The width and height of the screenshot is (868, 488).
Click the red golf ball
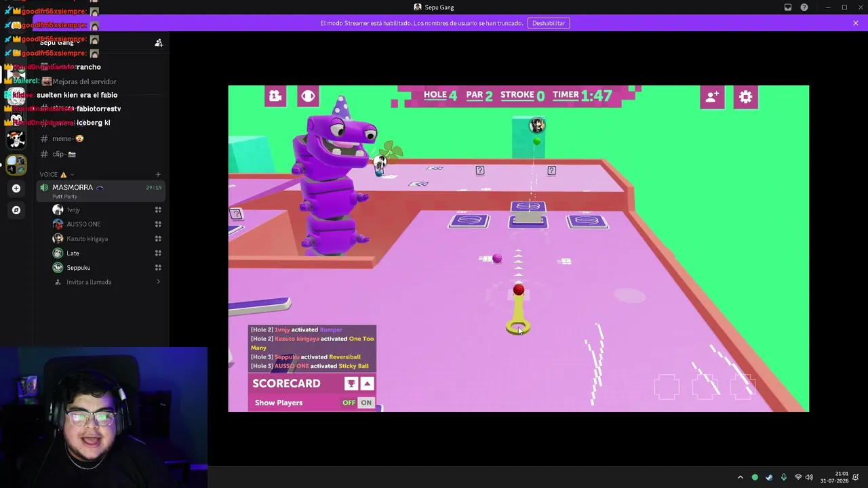(x=519, y=290)
